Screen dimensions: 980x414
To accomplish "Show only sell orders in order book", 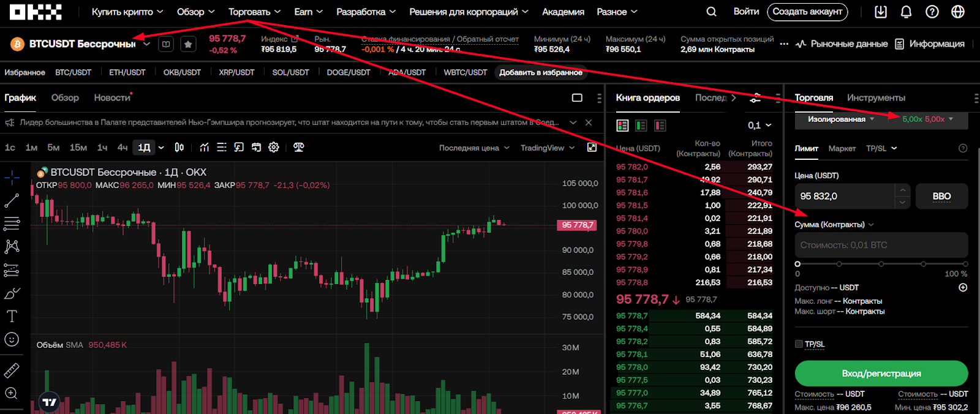I will click(x=660, y=126).
